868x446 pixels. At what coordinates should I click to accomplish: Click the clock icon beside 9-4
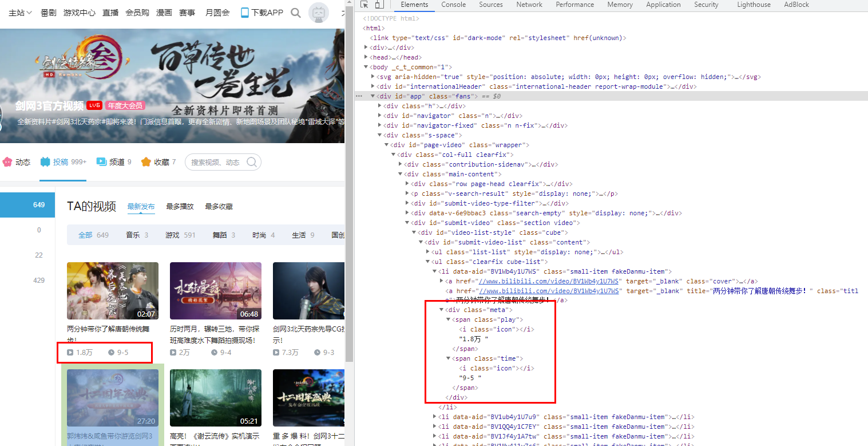pos(214,352)
